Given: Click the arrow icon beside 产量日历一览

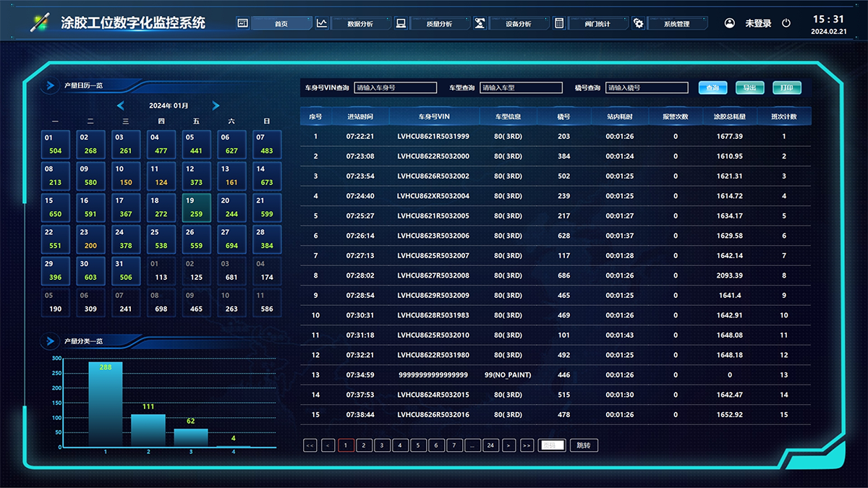Looking at the screenshot, I should click(x=51, y=86).
